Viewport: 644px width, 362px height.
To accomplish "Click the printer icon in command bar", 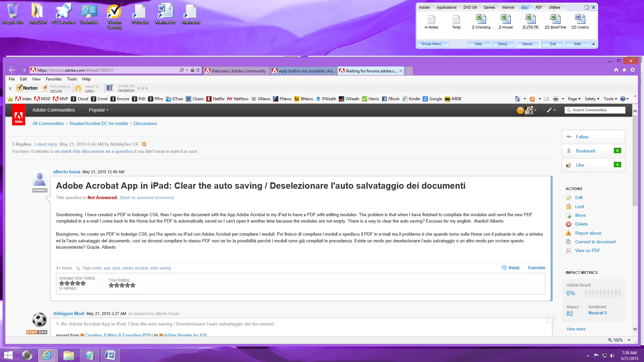I will pyautogui.click(x=555, y=99).
